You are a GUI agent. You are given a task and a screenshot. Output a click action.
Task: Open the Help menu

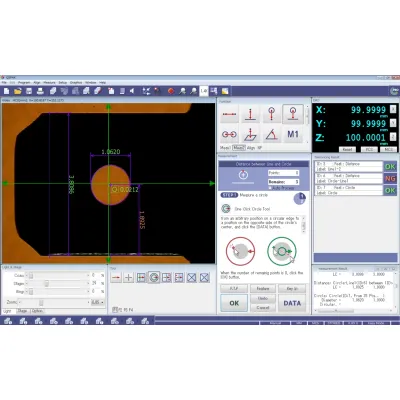(103, 82)
